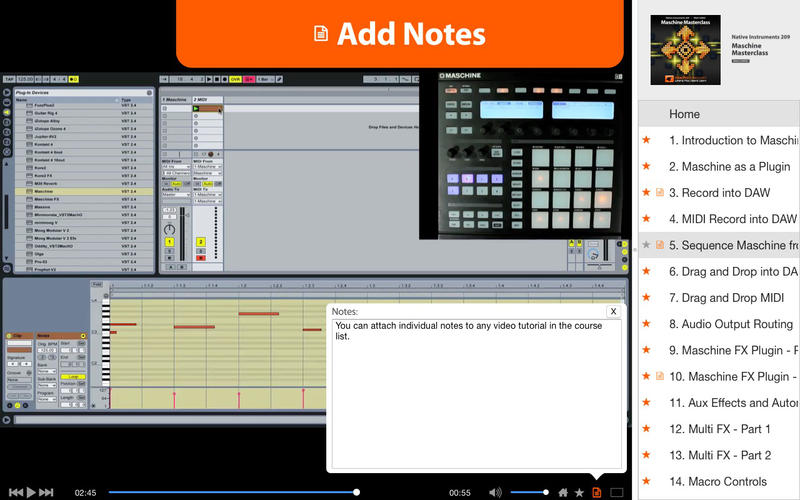The image size is (800, 500).
Task: Switch to fullscreen with the rectangle icon
Action: (617, 492)
